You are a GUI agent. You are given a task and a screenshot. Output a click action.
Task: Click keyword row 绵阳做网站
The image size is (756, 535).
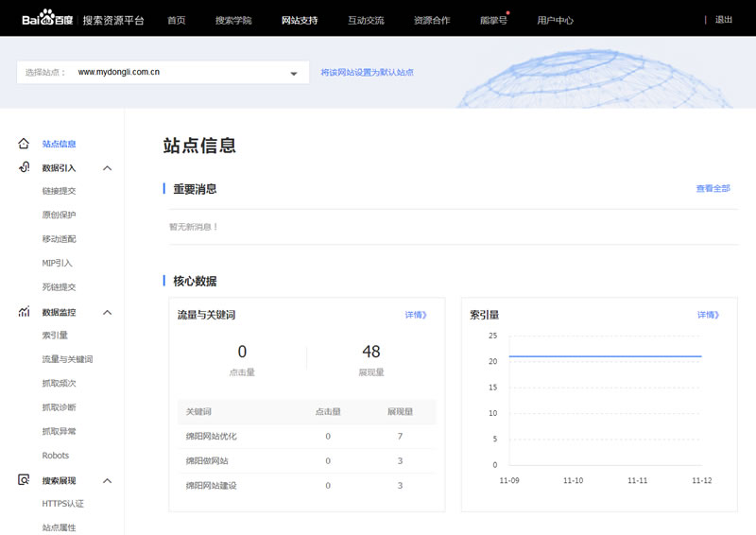[x=306, y=460]
